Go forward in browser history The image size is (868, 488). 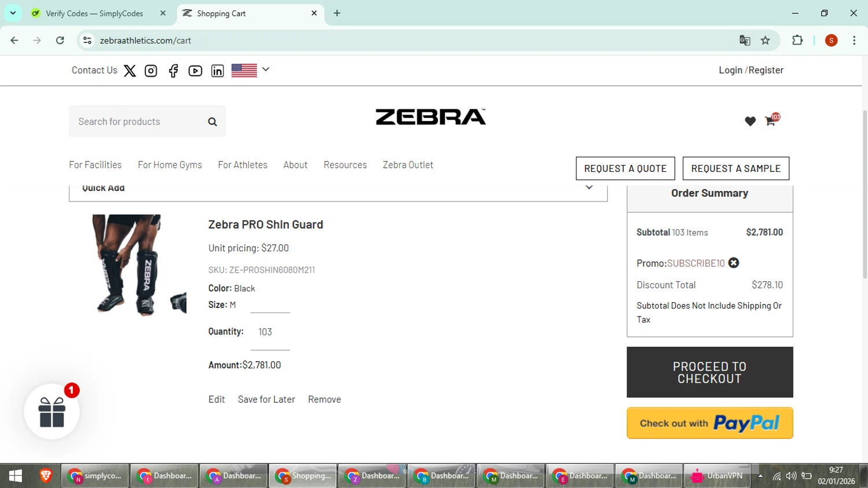(37, 41)
